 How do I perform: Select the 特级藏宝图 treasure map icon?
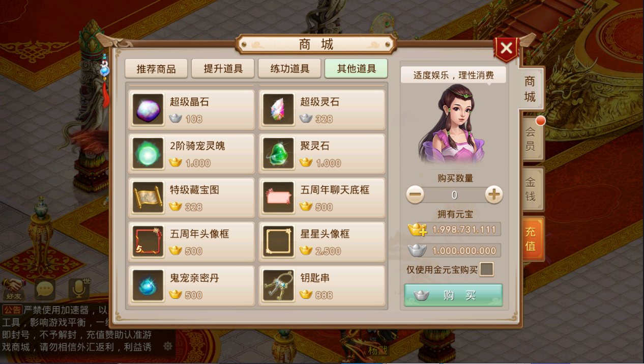pos(148,198)
